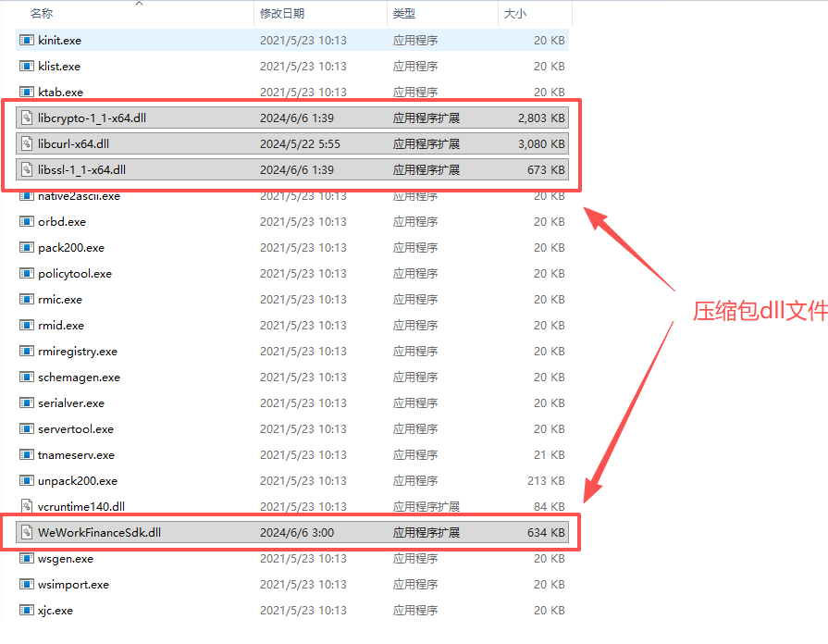Toggle sort direction arrow above 名称
This screenshot has width=828, height=644.
140,3
